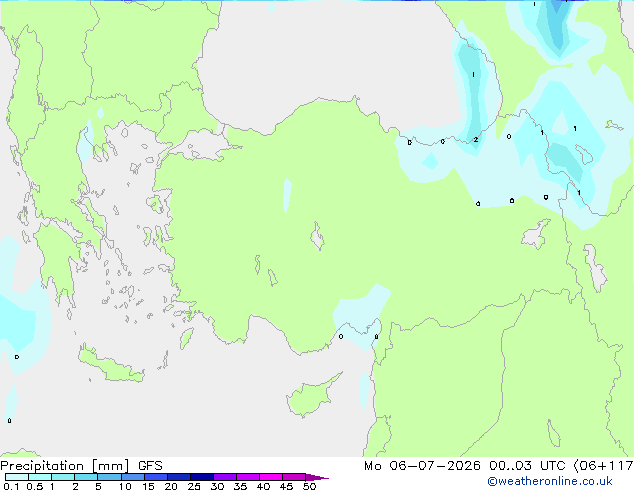This screenshot has width=634, height=490.
Task: Click the '25' legend label
Action: (x=194, y=486)
